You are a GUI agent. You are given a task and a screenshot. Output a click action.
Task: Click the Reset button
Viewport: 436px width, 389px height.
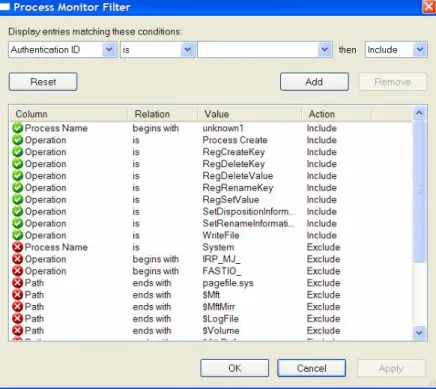(43, 82)
